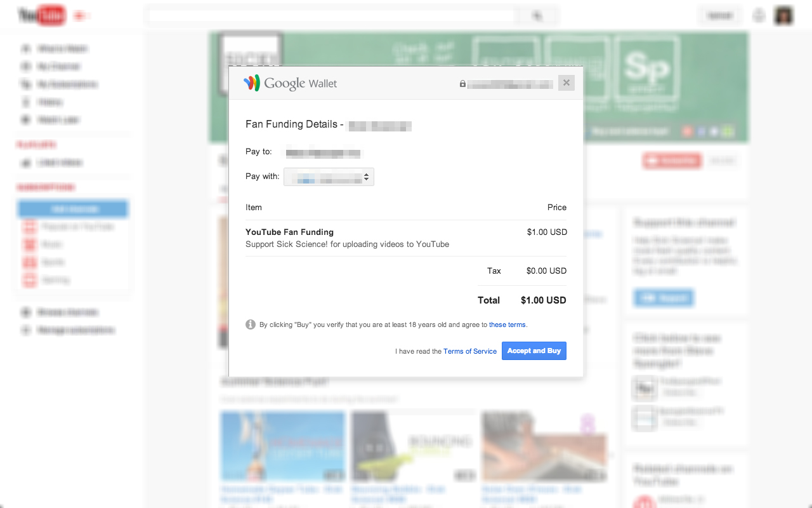812x508 pixels.
Task: Click the Accept and Buy button
Action: (x=534, y=351)
